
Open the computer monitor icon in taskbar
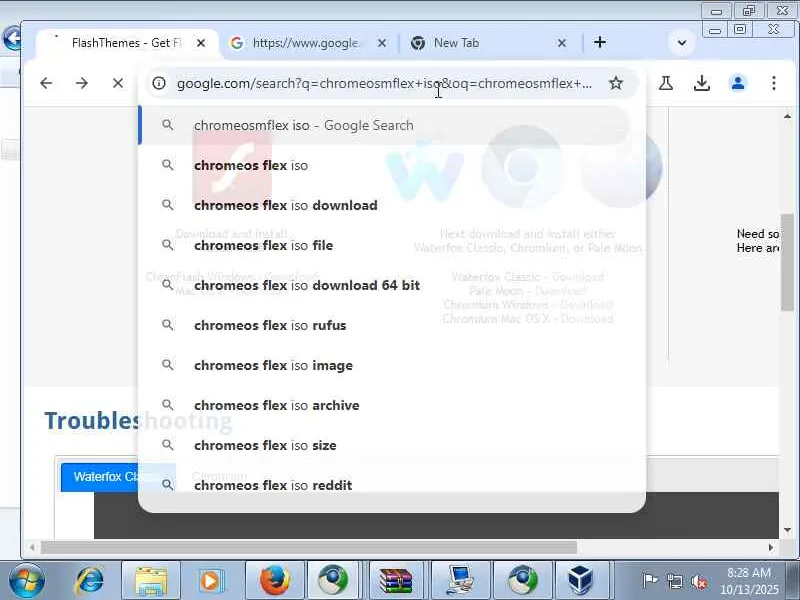click(x=459, y=581)
